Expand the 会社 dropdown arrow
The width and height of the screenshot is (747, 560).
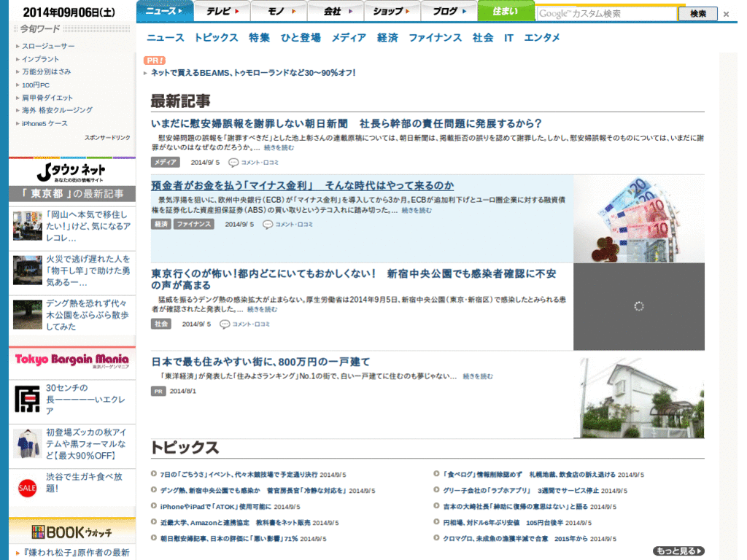pyautogui.click(x=350, y=12)
